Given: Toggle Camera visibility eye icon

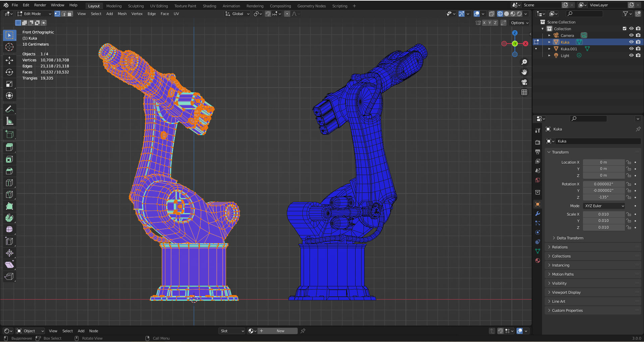Looking at the screenshot, I should [631, 35].
